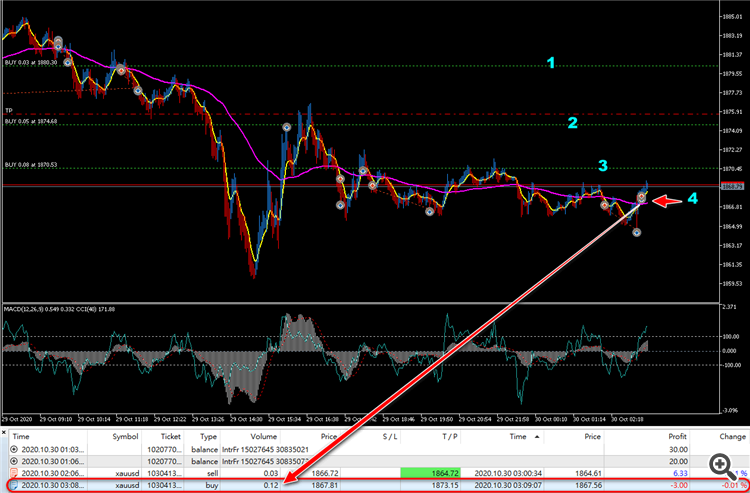Viewport: 750px width, 493px height.
Task: Click the 'BUY 0.08 at 1870.53' order label
Action: point(31,165)
